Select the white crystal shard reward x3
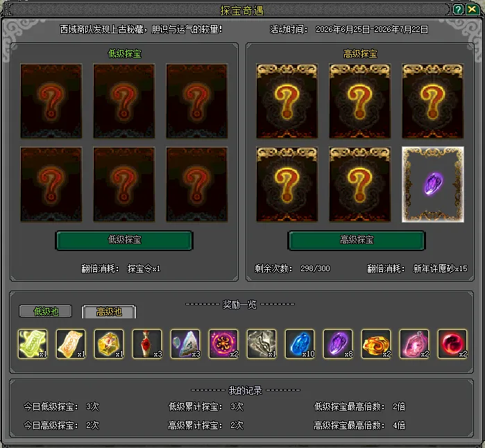Image resolution: width=485 pixels, height=448 pixels. [x=185, y=344]
